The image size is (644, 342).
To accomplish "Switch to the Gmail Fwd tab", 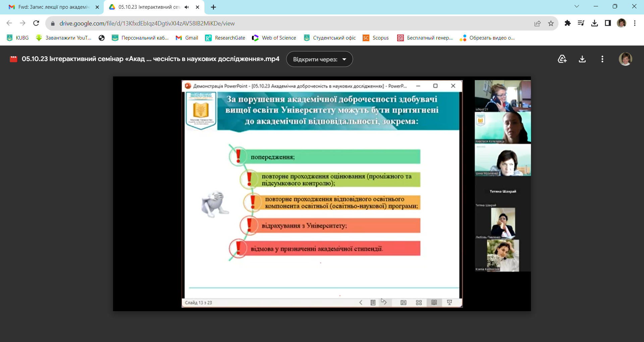I will point(54,7).
